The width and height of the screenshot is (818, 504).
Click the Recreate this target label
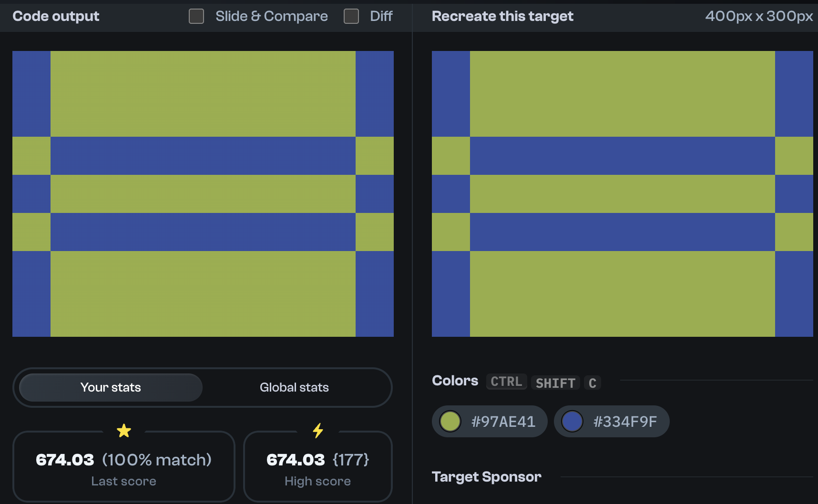click(502, 16)
